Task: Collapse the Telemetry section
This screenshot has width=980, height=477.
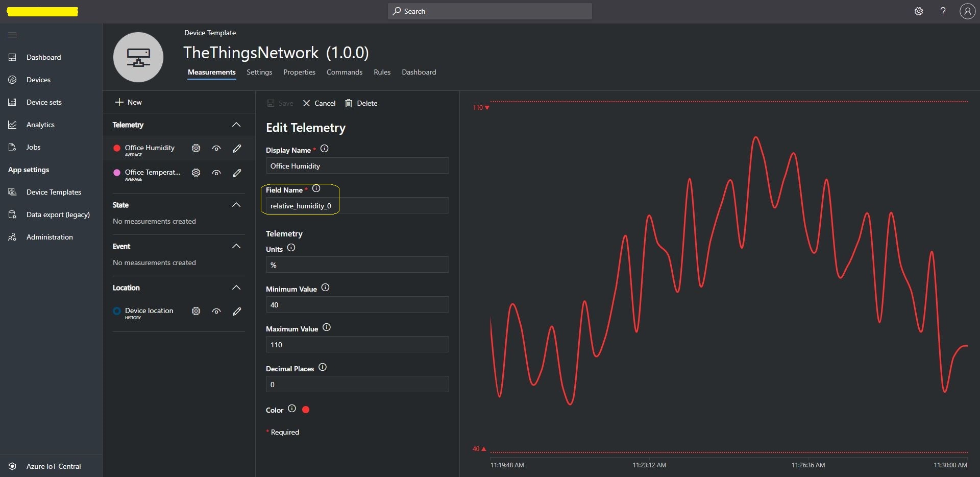Action: tap(236, 124)
